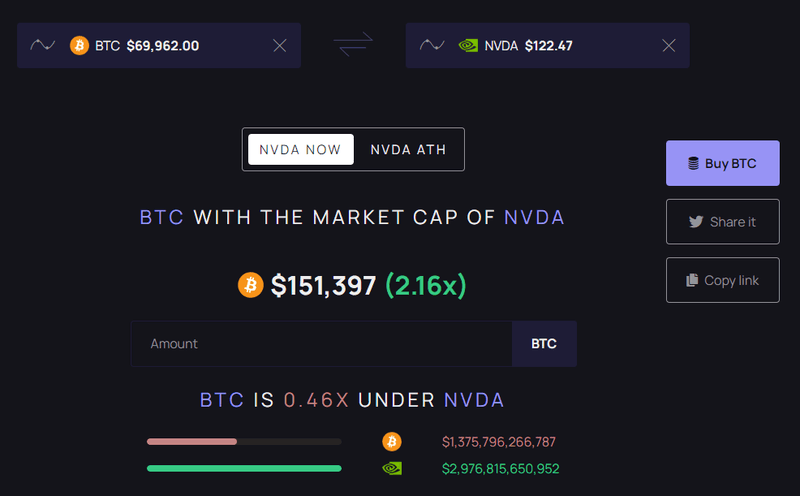Screen dimensions: 800x496
Task: Remove NVDA selection using its X
Action: click(669, 45)
